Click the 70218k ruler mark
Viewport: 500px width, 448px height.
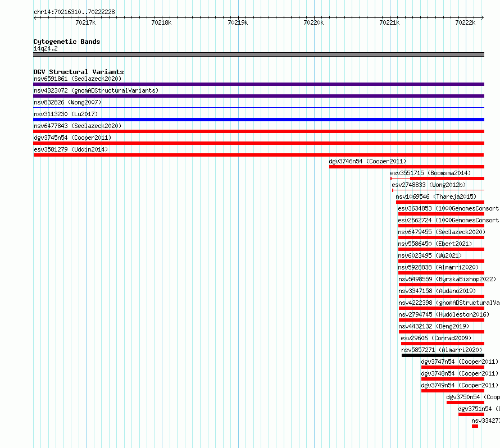click(161, 22)
